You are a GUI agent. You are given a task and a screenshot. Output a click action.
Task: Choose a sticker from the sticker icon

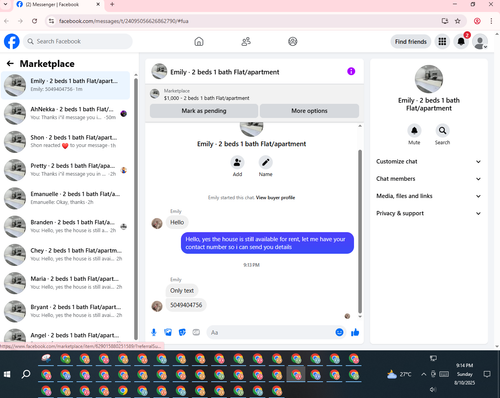[182, 332]
